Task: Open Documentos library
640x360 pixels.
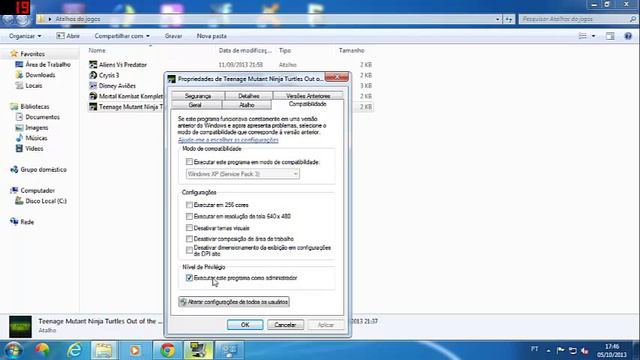Action: coord(42,117)
